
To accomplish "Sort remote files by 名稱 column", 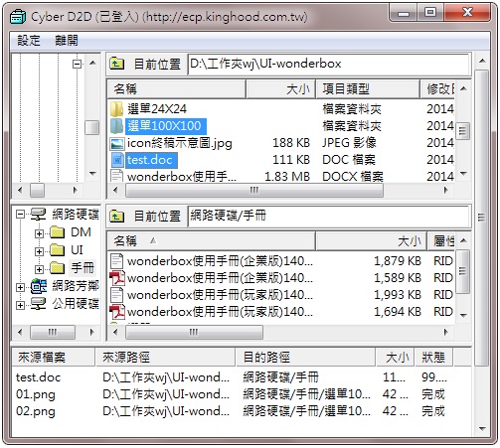I will (x=211, y=241).
